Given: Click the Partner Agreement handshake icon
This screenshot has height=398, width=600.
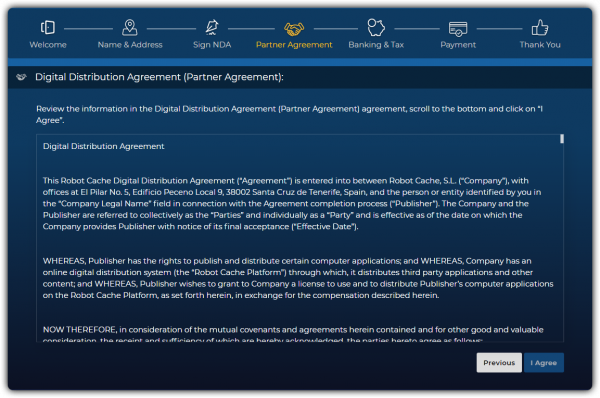Looking at the screenshot, I should [294, 29].
